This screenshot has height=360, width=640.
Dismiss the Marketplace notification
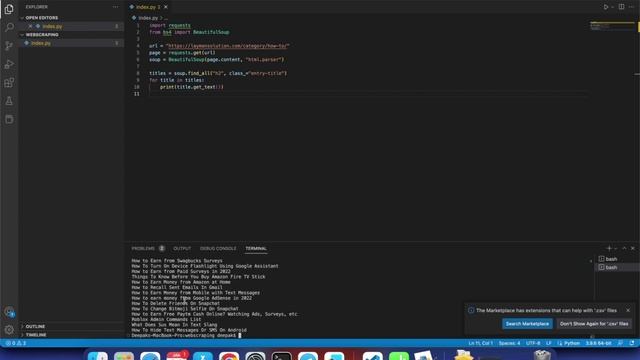point(628,310)
